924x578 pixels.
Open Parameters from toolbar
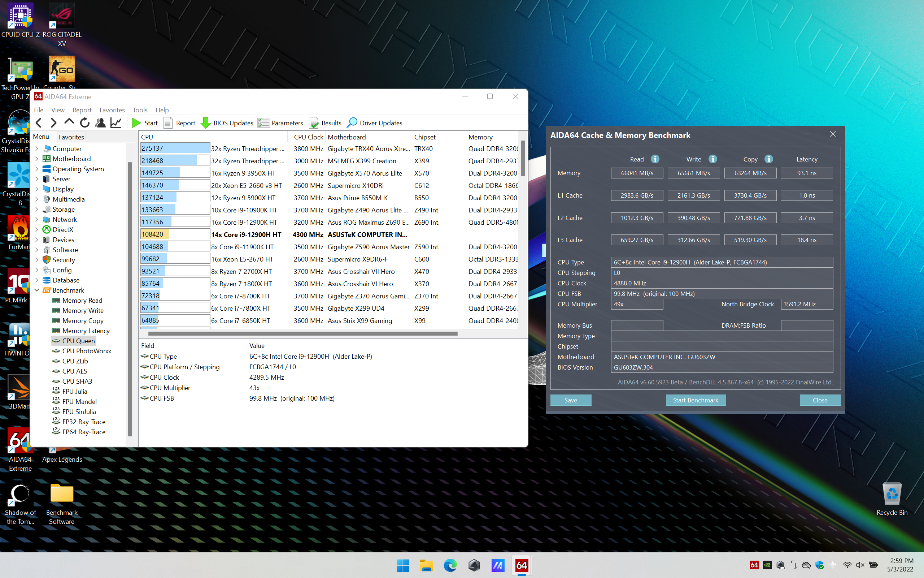(281, 123)
